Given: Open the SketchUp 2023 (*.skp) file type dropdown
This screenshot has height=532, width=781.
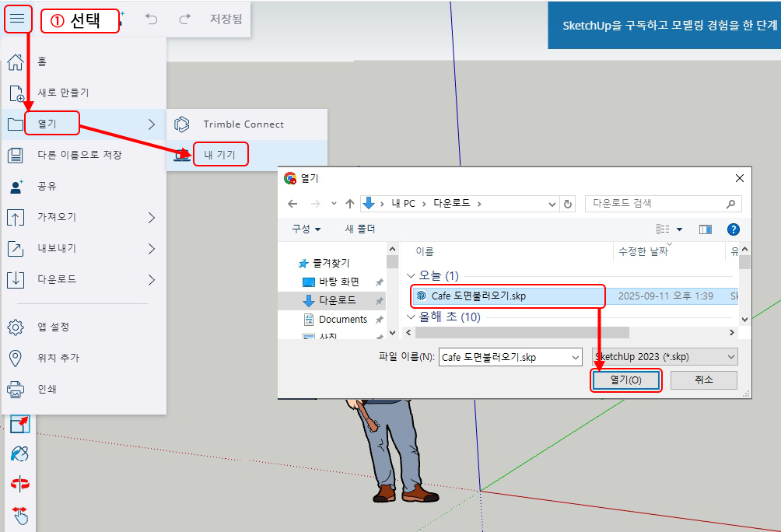Looking at the screenshot, I should pos(664,357).
